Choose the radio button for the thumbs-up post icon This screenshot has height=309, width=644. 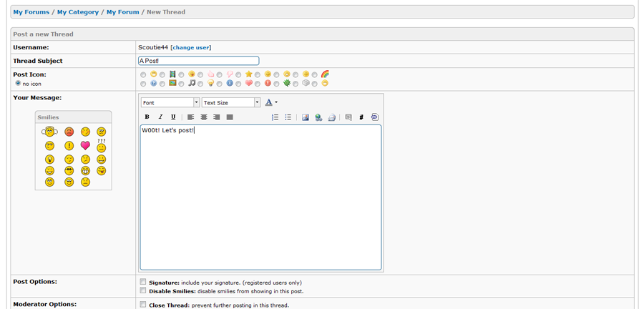200,74
